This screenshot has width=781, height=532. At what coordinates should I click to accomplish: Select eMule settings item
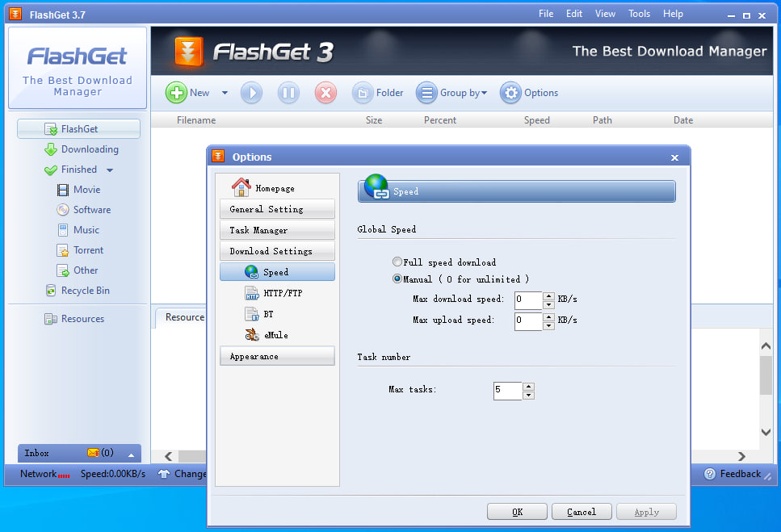(x=267, y=335)
